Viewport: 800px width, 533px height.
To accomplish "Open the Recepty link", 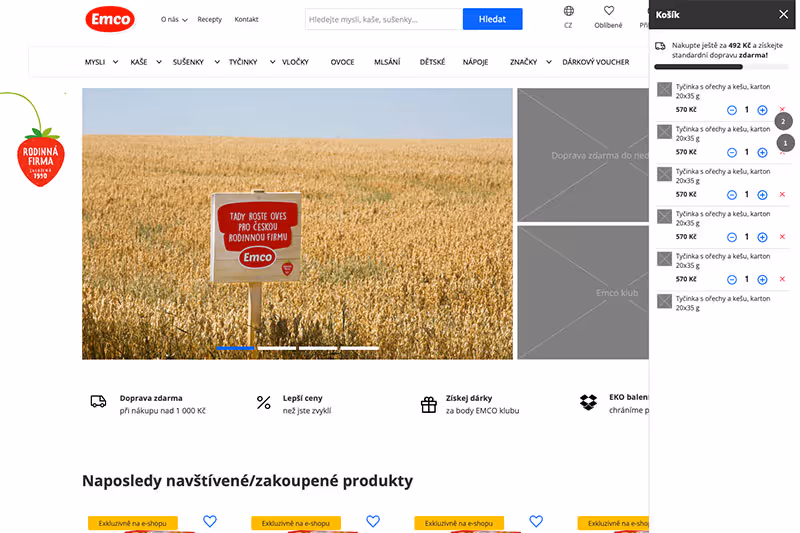I will (209, 19).
